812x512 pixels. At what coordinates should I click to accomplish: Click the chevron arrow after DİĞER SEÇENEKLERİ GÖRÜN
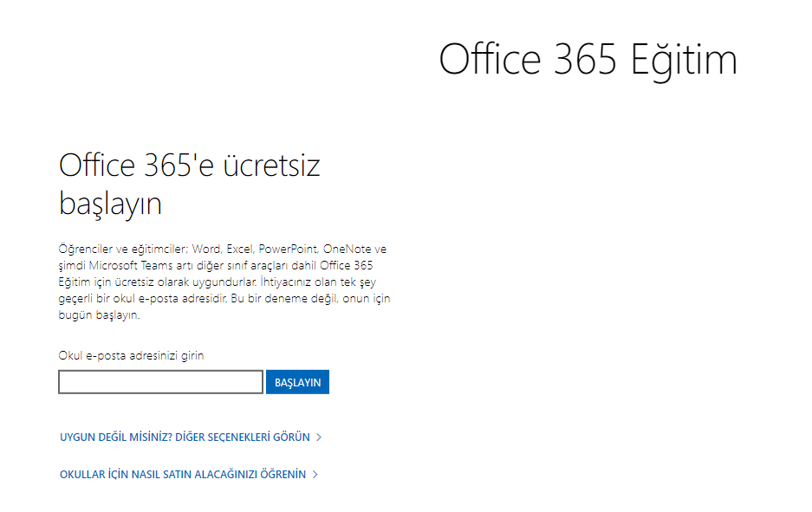point(319,437)
